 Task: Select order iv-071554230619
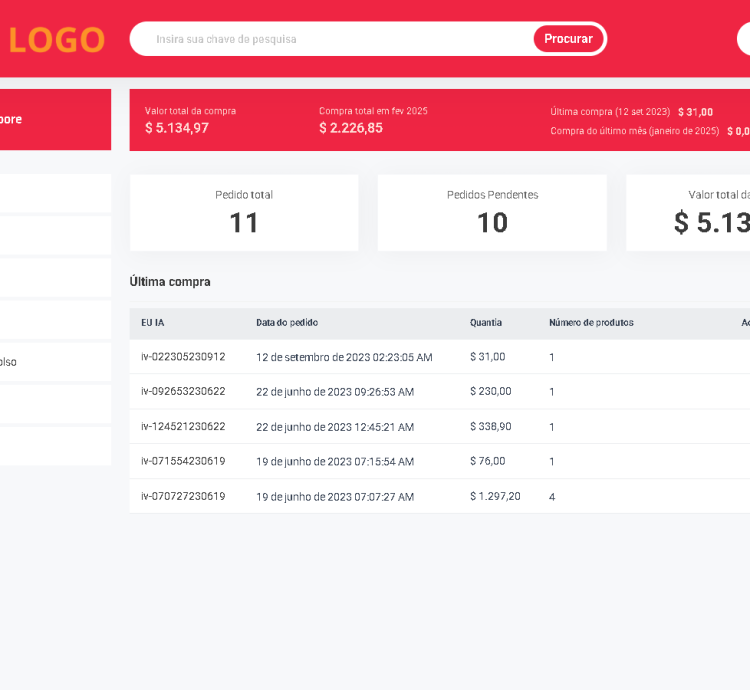click(x=183, y=462)
